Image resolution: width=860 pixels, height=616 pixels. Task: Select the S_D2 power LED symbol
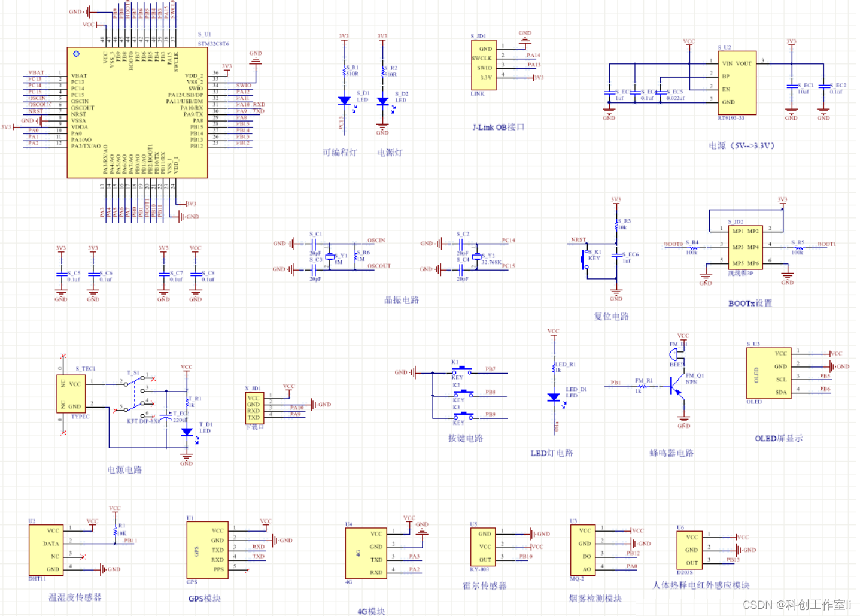tap(383, 102)
